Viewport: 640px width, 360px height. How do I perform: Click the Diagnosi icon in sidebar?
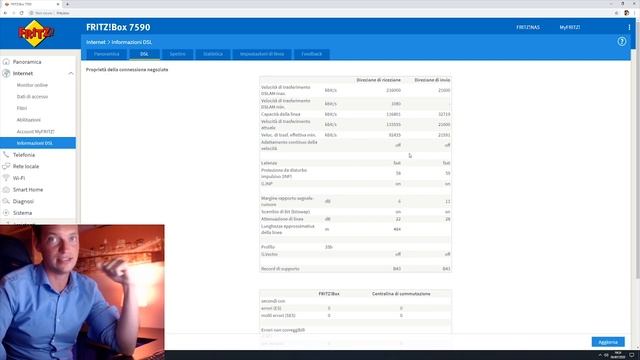coord(6,201)
